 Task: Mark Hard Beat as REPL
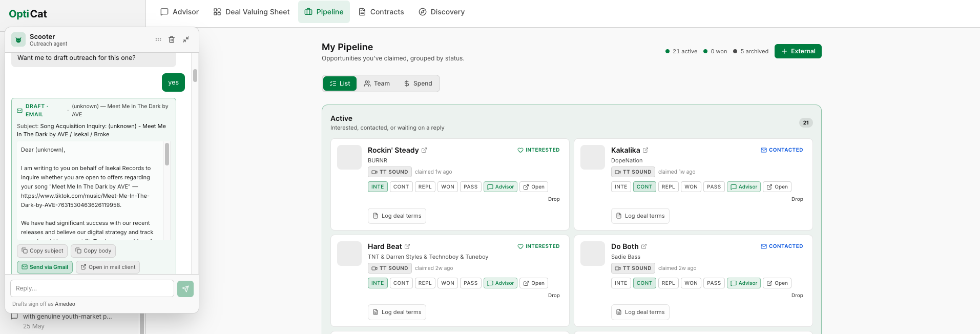(425, 283)
